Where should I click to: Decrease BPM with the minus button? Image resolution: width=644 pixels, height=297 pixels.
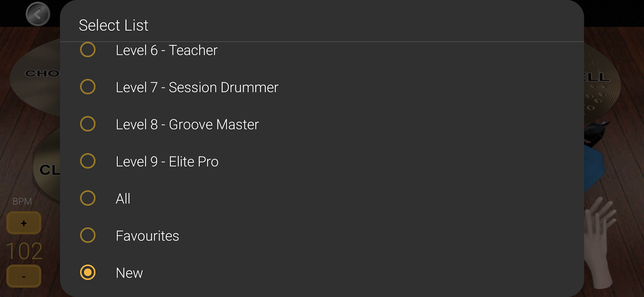click(x=24, y=276)
